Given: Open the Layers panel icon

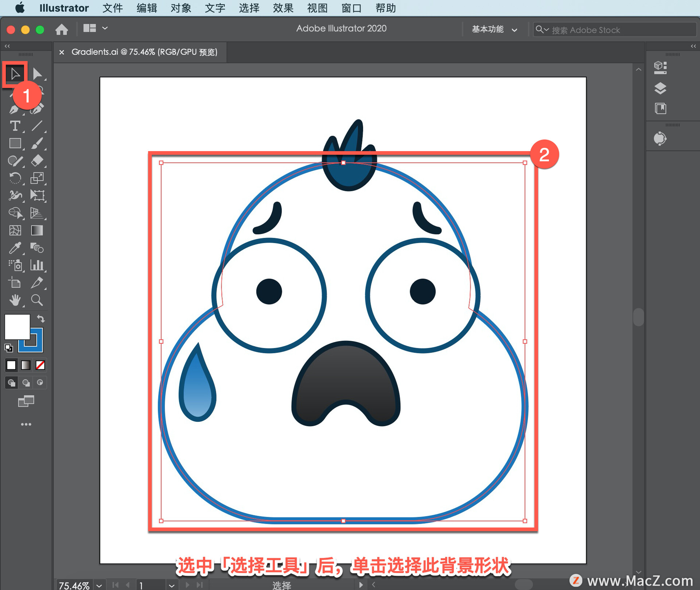Looking at the screenshot, I should coord(660,88).
